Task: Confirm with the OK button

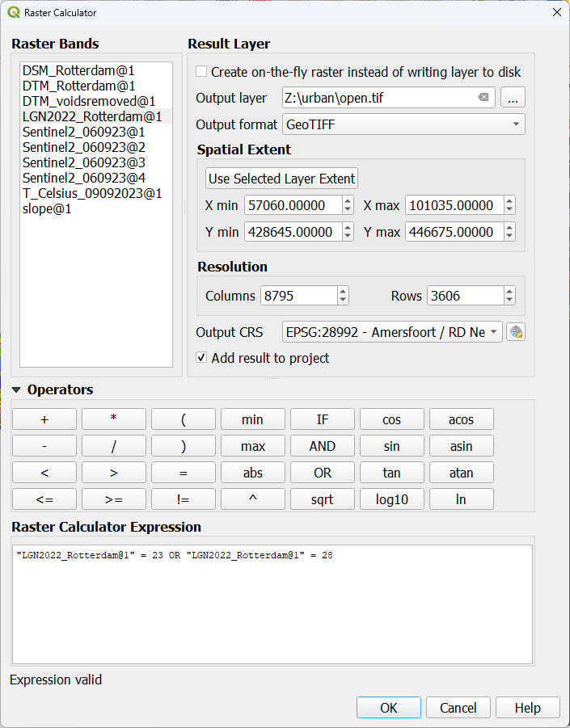Action: 389,708
